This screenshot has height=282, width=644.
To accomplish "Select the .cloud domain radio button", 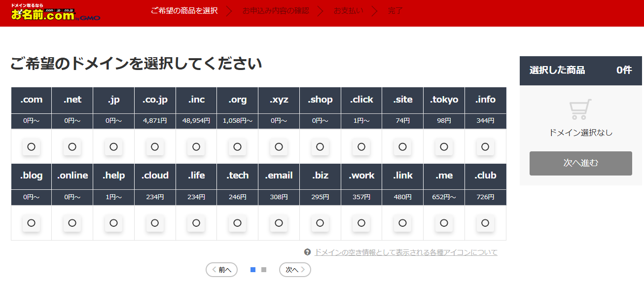I will coord(155,223).
